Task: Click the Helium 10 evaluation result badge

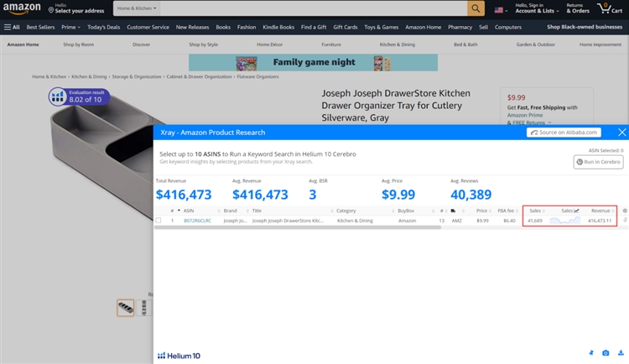Action: (x=78, y=96)
